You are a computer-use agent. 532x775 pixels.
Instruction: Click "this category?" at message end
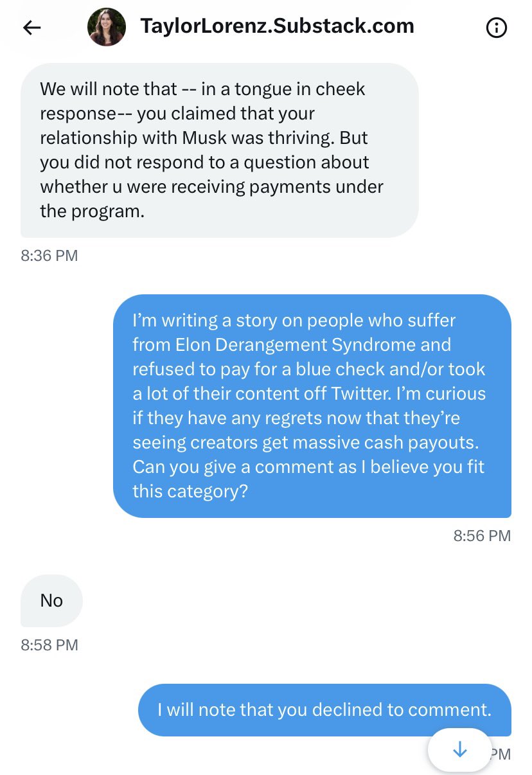click(x=190, y=492)
